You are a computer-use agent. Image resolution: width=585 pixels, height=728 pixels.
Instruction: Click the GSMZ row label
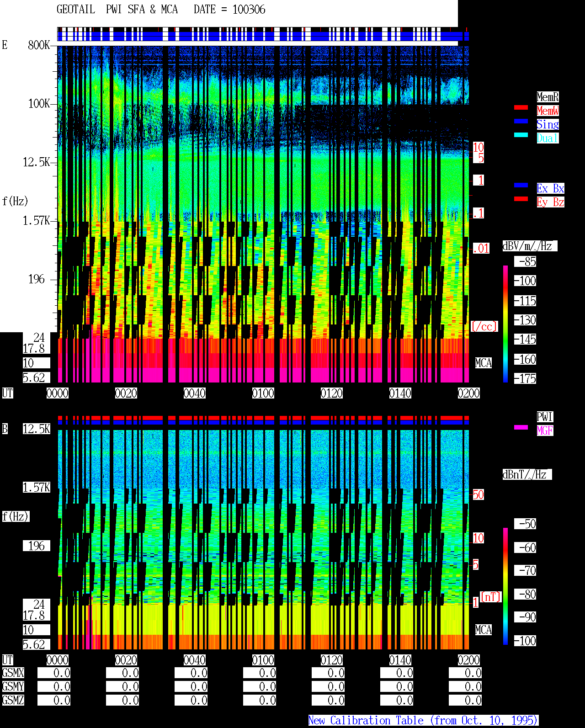coord(13,700)
